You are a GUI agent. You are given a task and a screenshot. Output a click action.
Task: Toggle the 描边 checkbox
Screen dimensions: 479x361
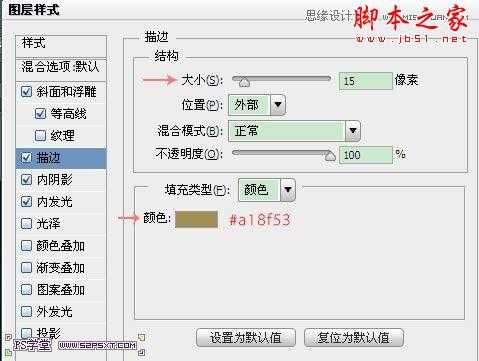tap(26, 158)
